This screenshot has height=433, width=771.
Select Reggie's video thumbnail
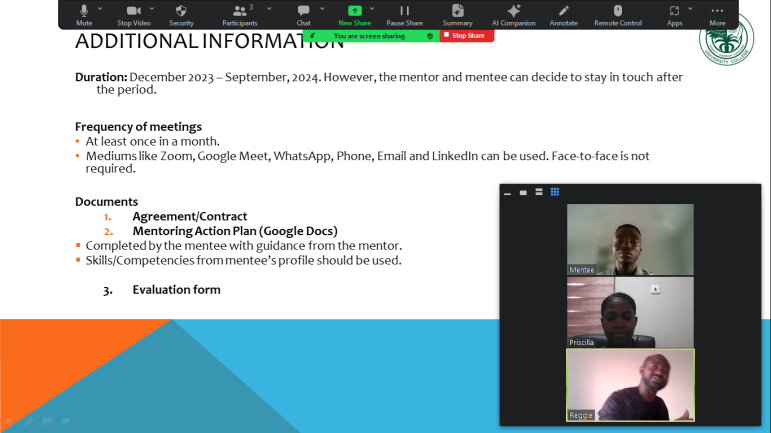tap(630, 385)
